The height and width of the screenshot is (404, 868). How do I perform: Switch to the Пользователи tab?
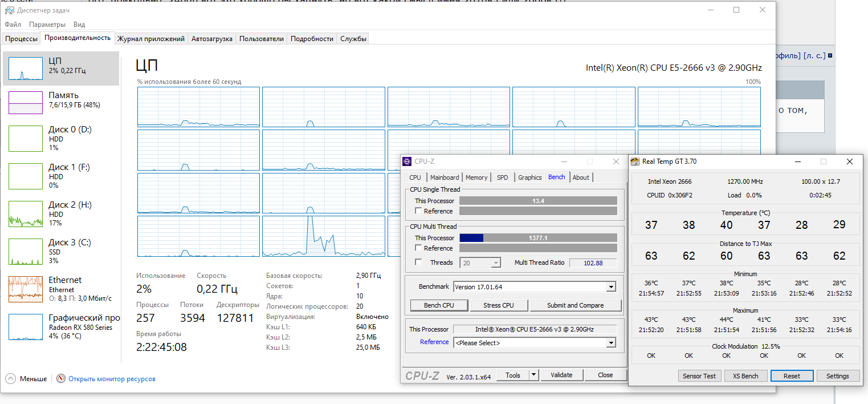(262, 39)
